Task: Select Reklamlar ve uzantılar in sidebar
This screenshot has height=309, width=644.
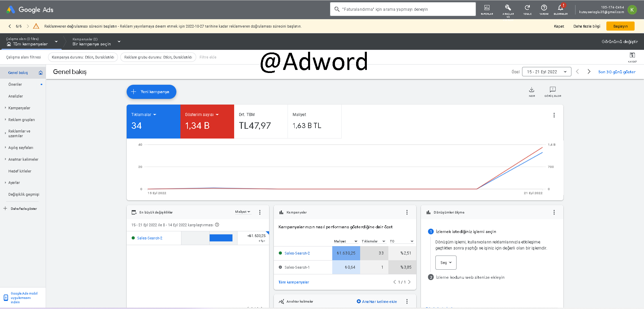Action: point(19,133)
